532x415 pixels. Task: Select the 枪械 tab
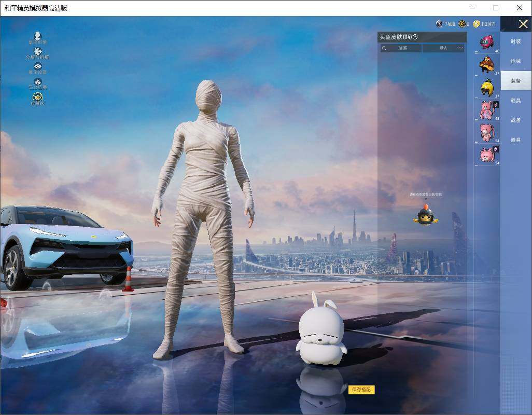click(516, 61)
